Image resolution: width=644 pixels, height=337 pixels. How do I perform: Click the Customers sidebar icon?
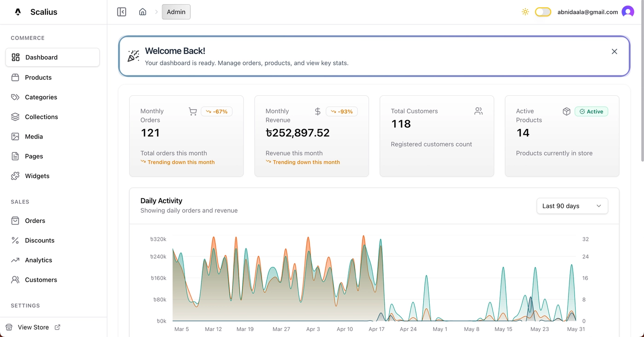click(x=15, y=279)
